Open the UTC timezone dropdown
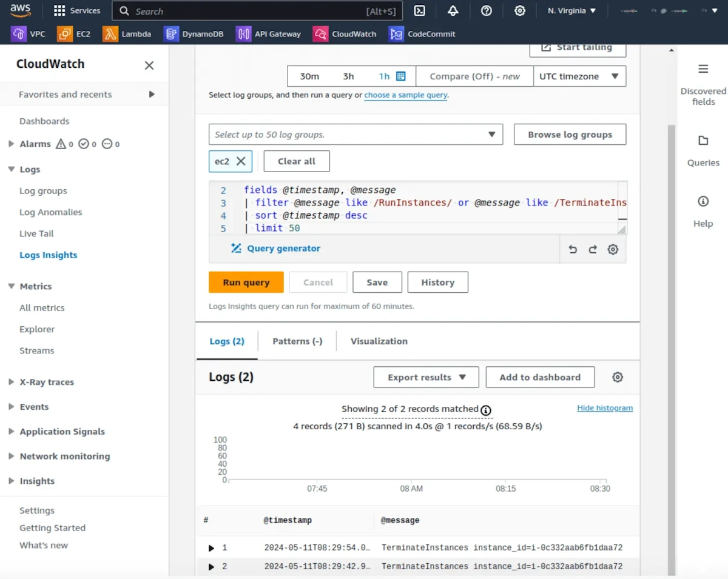The image size is (728, 579). tap(579, 76)
